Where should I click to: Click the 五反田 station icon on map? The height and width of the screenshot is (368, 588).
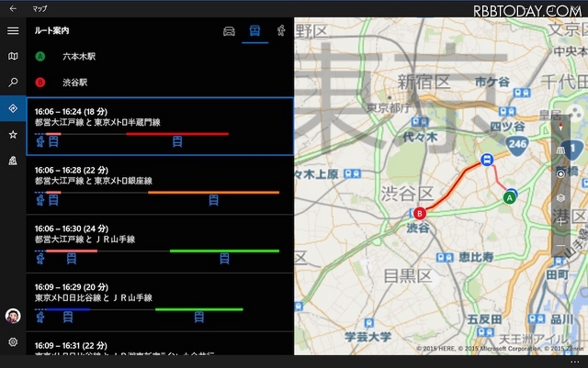coord(486,332)
